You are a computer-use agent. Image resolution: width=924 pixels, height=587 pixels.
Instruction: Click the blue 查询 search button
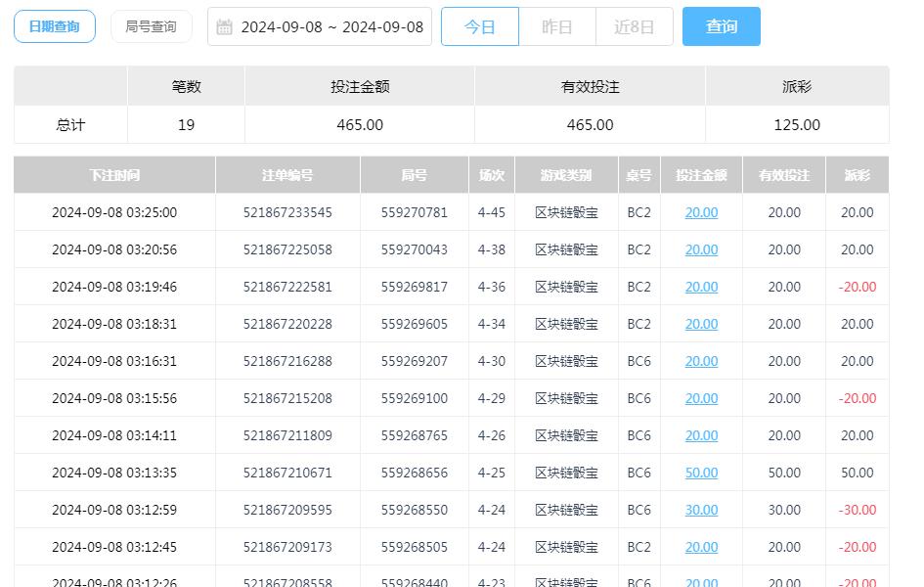(721, 26)
